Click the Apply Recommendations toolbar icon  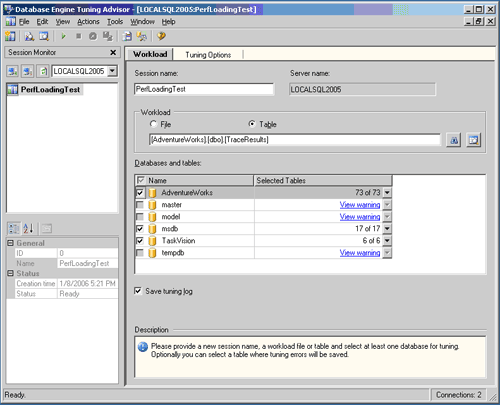click(142, 36)
